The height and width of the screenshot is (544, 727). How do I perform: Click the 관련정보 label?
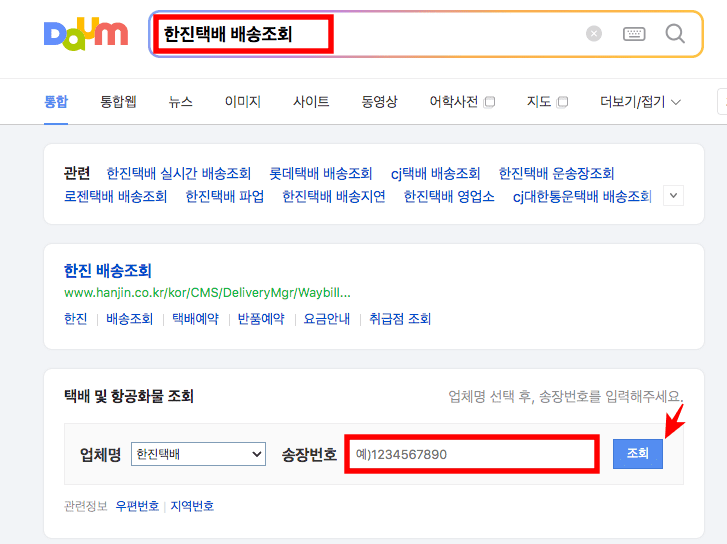tap(85, 506)
